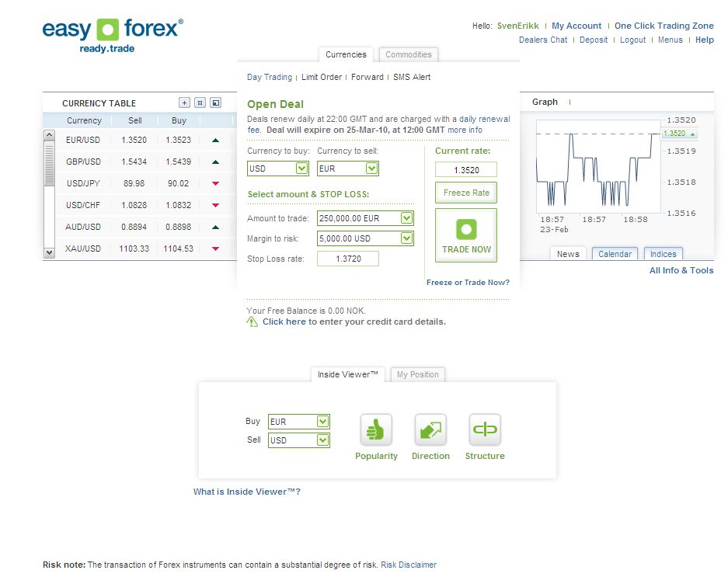Switch to the Commodities tab
Screen dimensions: 728x584
pyautogui.click(x=409, y=54)
